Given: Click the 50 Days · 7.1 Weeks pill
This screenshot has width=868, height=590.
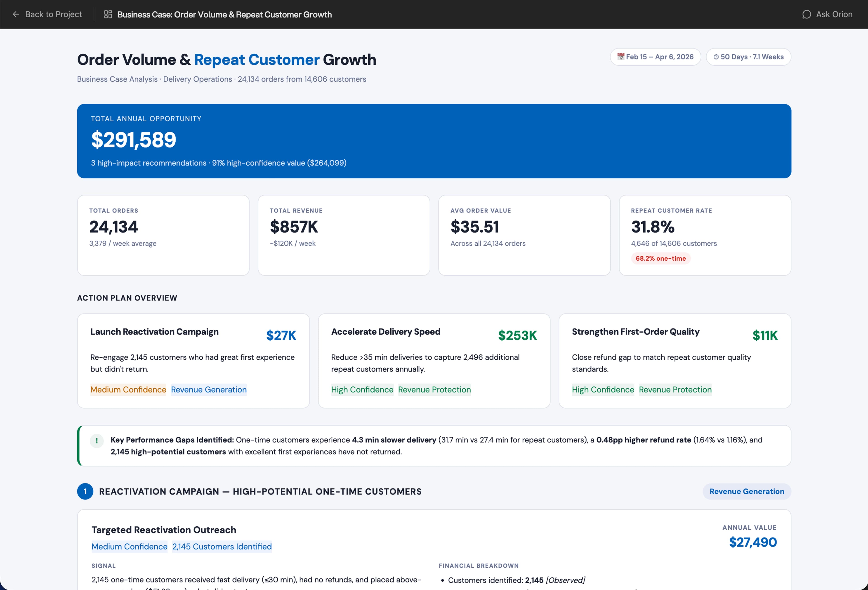Looking at the screenshot, I should 748,57.
